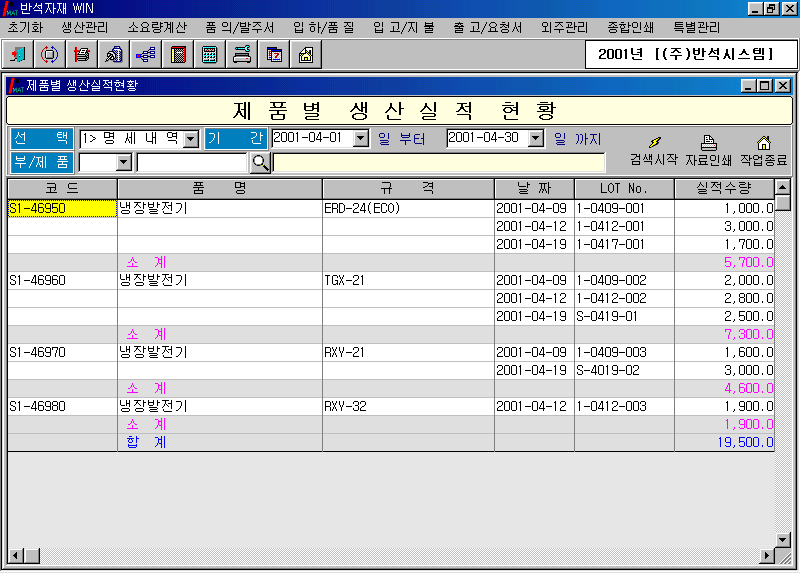Click the horizontal scrollbar right arrow
Image resolution: width=800 pixels, height=574 pixels.
click(x=768, y=555)
